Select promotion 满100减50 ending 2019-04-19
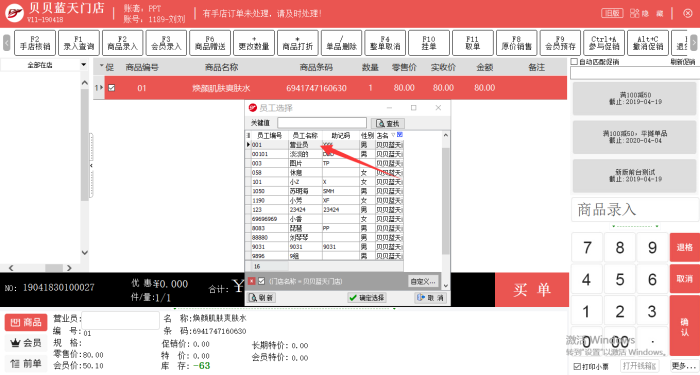 point(634,98)
